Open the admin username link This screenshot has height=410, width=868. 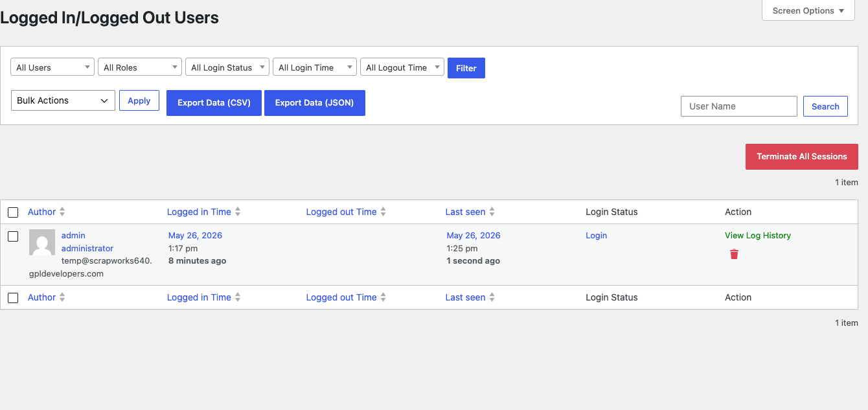pyautogui.click(x=73, y=236)
